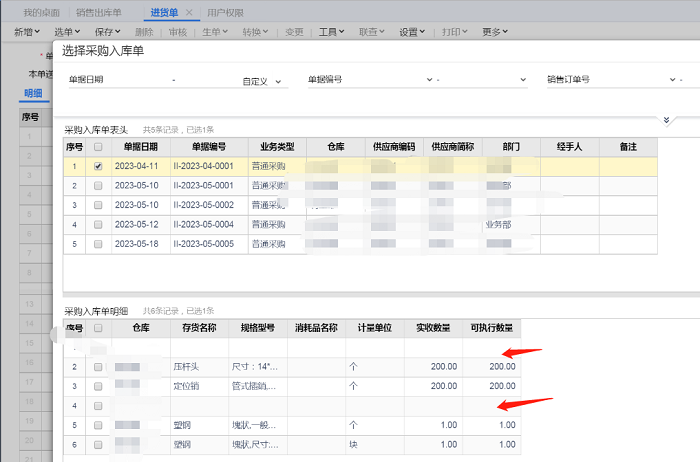Collapse the filter panel with the double-chevron icon
The image size is (700, 462).
667,120
